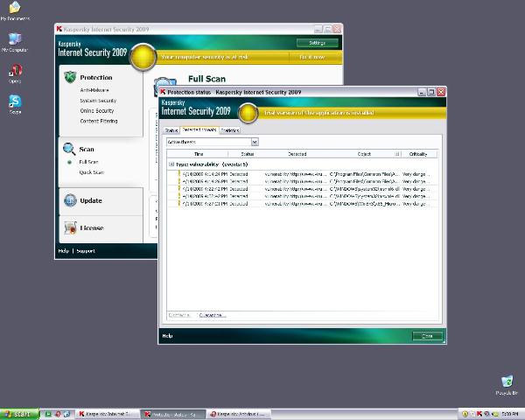Click the column chooser icon beside Object header
The image size is (525, 420).
coord(397,154)
